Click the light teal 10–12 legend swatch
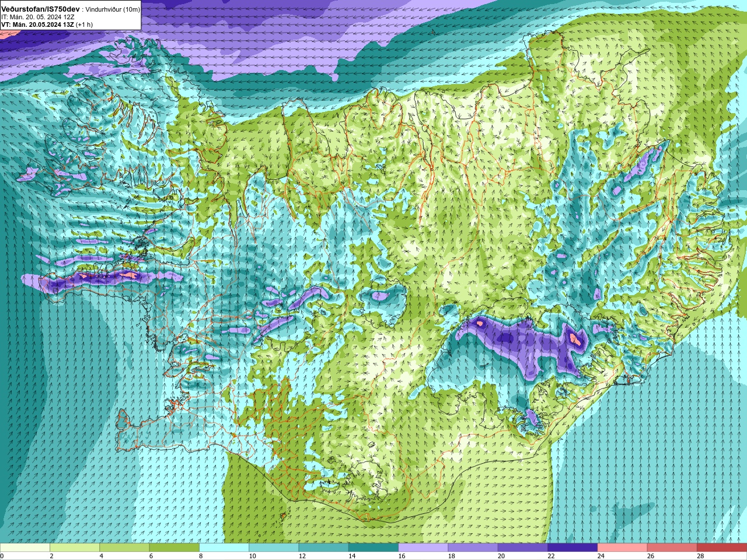The height and width of the screenshot is (560, 747). 274,547
